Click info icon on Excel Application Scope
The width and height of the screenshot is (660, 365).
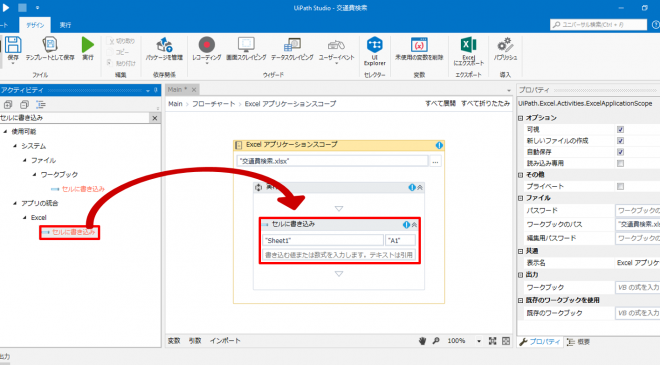coord(439,145)
